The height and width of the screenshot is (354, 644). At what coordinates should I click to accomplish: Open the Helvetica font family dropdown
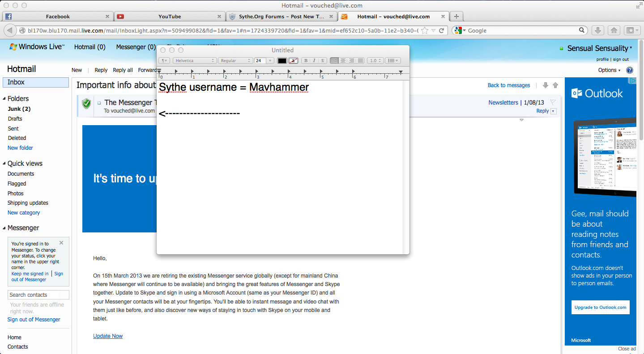pos(195,61)
